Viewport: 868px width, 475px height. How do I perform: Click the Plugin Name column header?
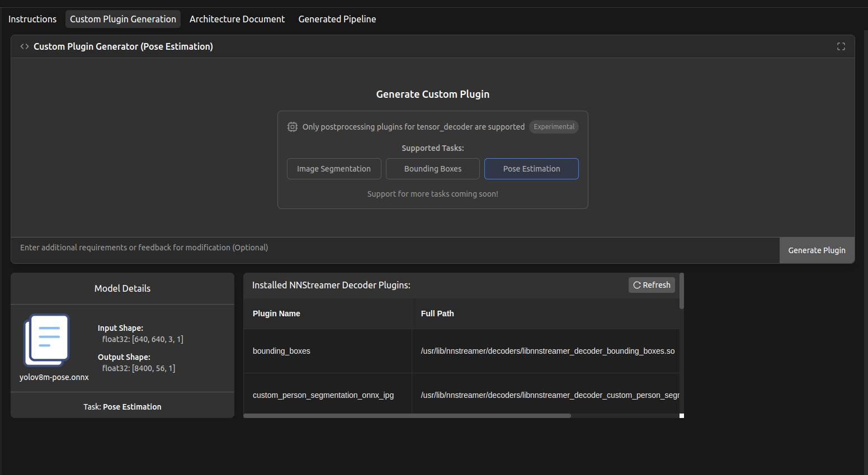coord(276,313)
